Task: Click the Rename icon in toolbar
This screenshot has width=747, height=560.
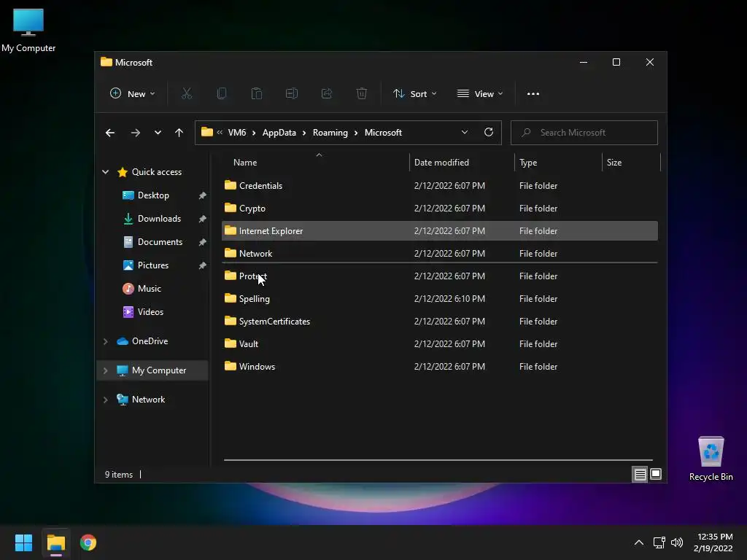Action: point(292,94)
